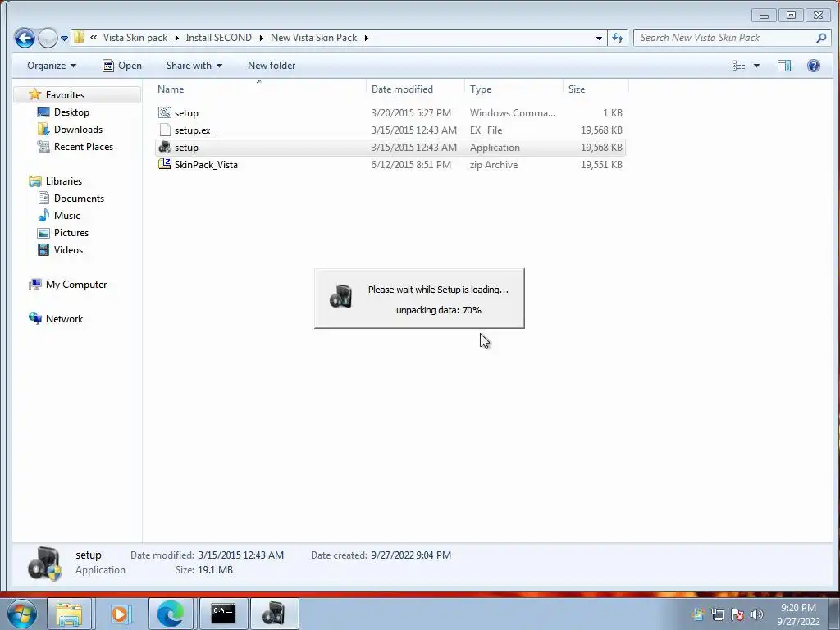Open the Windows Start button
Image resolution: width=840 pixels, height=630 pixels.
[21, 614]
